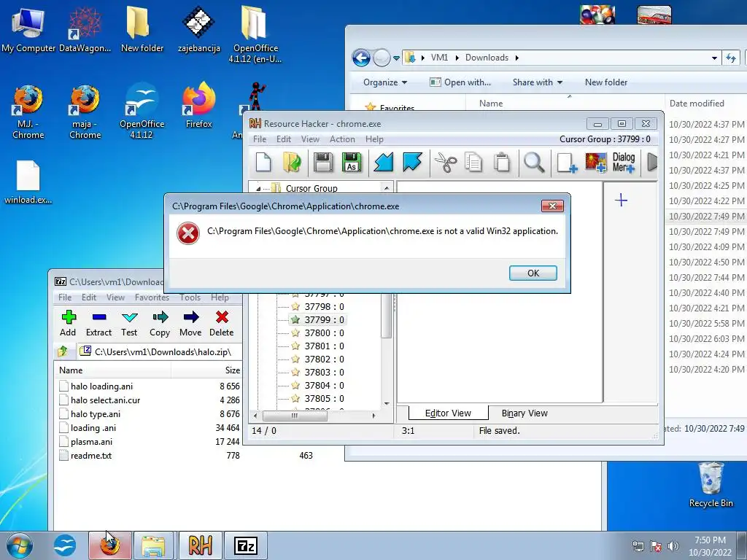
Task: Select readme.txt in 7-Zip list
Action: 91,456
